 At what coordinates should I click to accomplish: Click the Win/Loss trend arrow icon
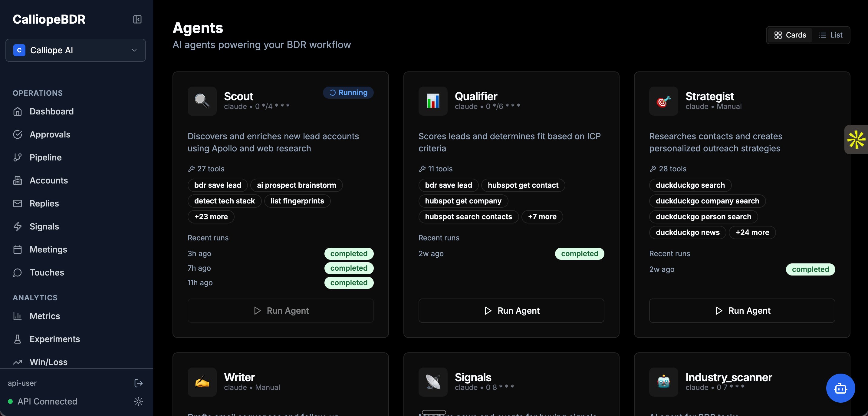(18, 362)
